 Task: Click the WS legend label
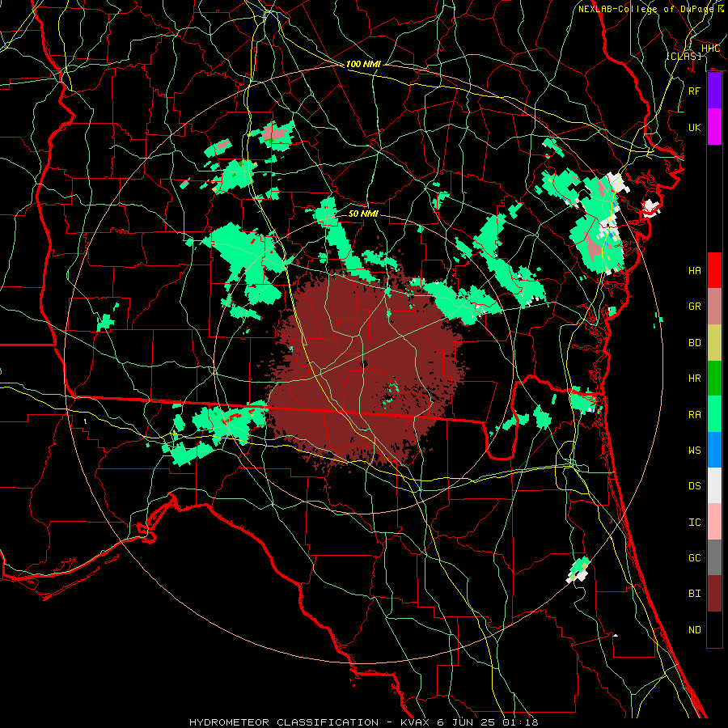click(x=694, y=450)
